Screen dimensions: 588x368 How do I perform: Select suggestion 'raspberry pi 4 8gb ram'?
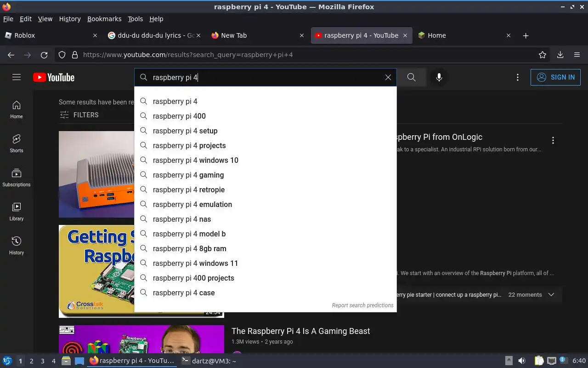(266, 248)
